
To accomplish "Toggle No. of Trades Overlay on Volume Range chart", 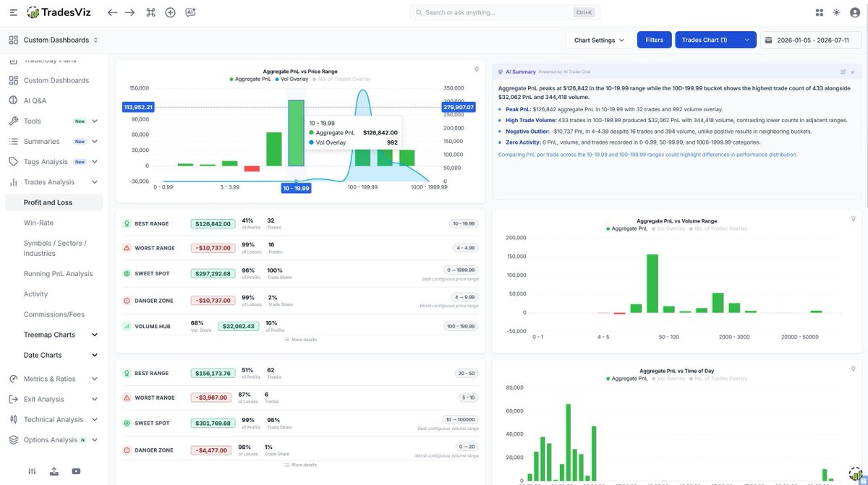I will click(x=719, y=228).
